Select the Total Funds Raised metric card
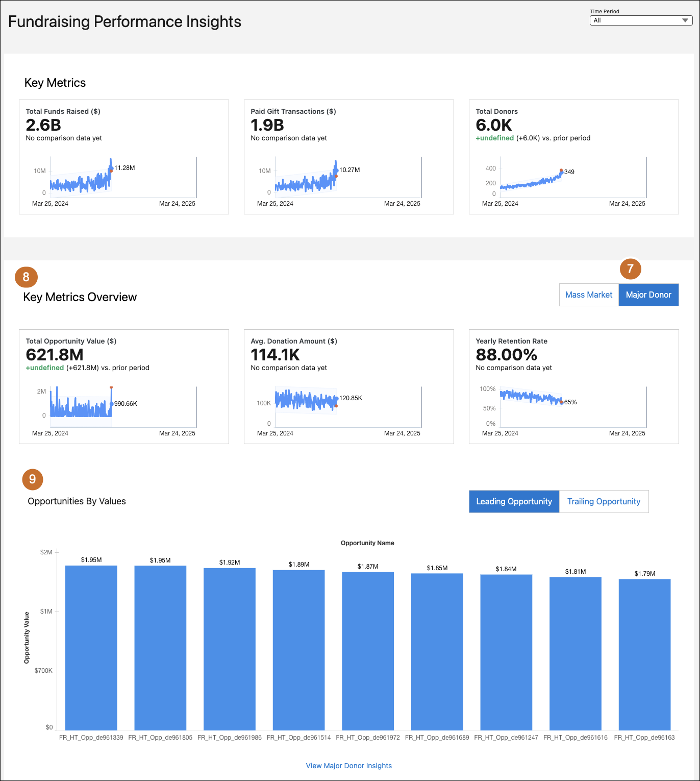 point(124,157)
